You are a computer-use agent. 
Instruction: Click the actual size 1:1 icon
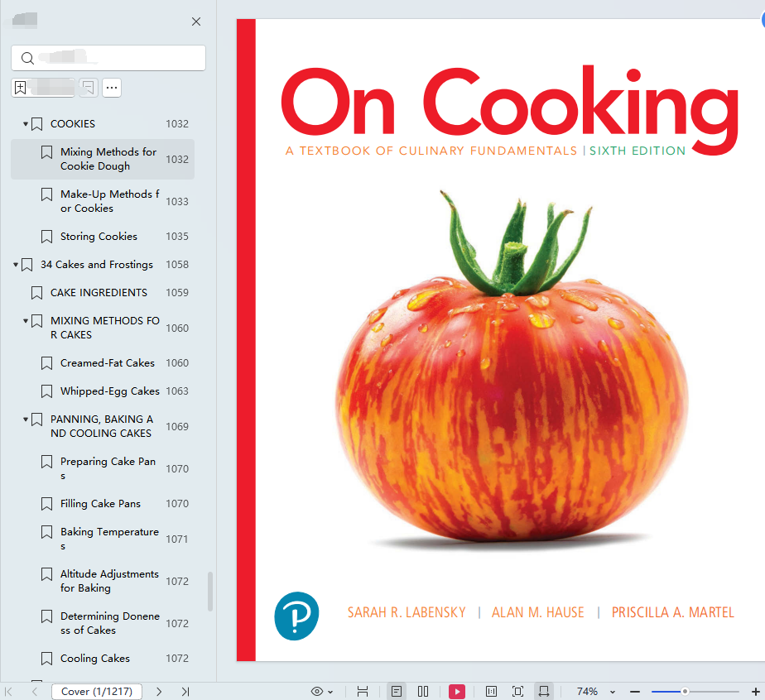[x=491, y=691]
